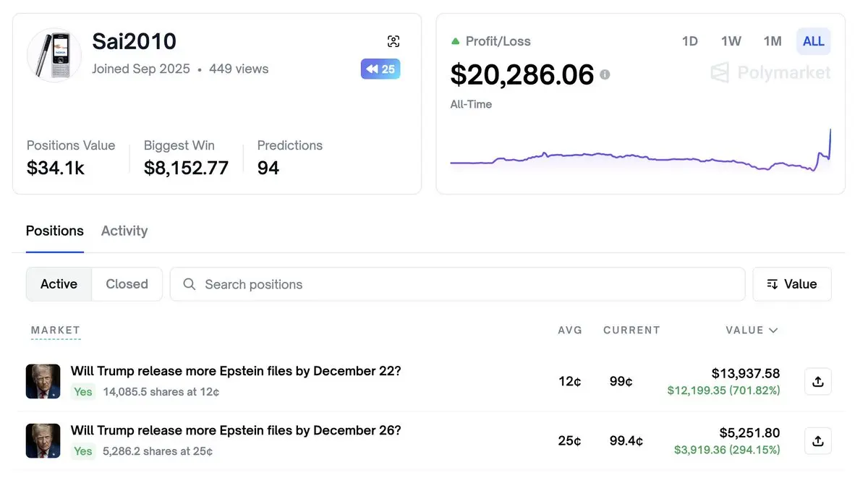The height and width of the screenshot is (483, 868).
Task: Open the December 26 Epstein files market
Action: click(236, 430)
